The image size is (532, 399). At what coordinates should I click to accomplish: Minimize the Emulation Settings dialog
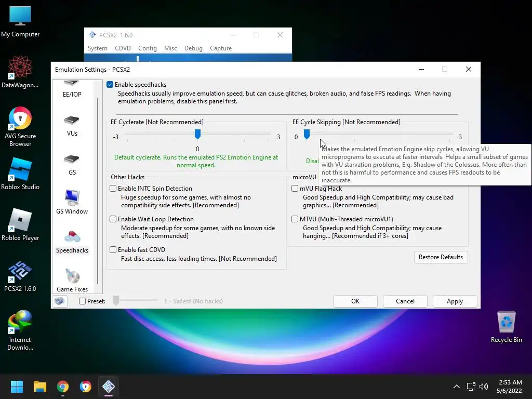[421, 69]
